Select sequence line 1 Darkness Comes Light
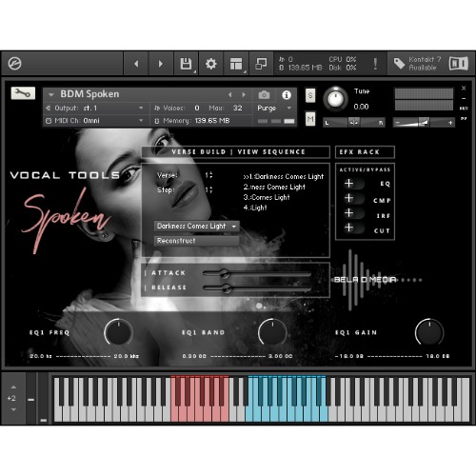Image resolution: width=476 pixels, height=476 pixels. [x=284, y=177]
